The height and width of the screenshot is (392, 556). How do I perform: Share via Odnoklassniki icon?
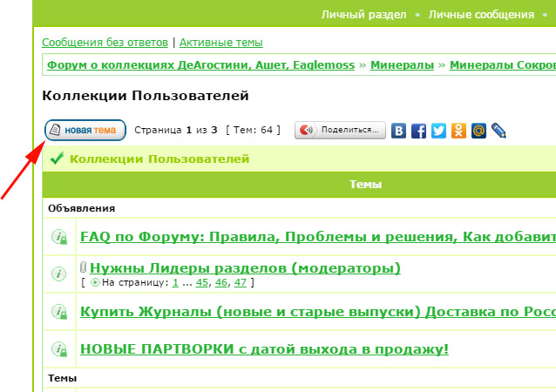click(x=458, y=131)
